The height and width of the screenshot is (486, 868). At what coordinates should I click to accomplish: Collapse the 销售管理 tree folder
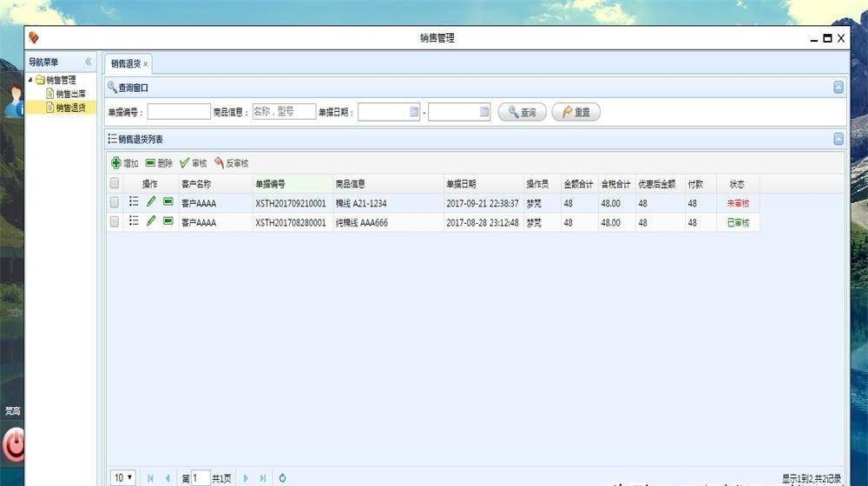(30, 80)
